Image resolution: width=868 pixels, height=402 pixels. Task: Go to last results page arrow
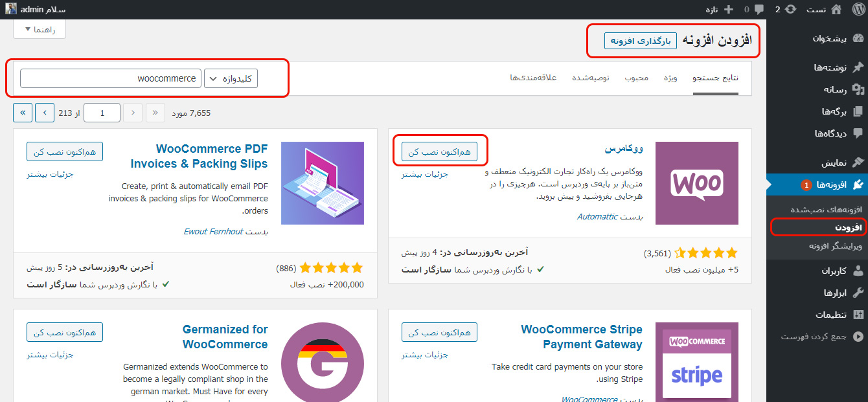[x=23, y=113]
